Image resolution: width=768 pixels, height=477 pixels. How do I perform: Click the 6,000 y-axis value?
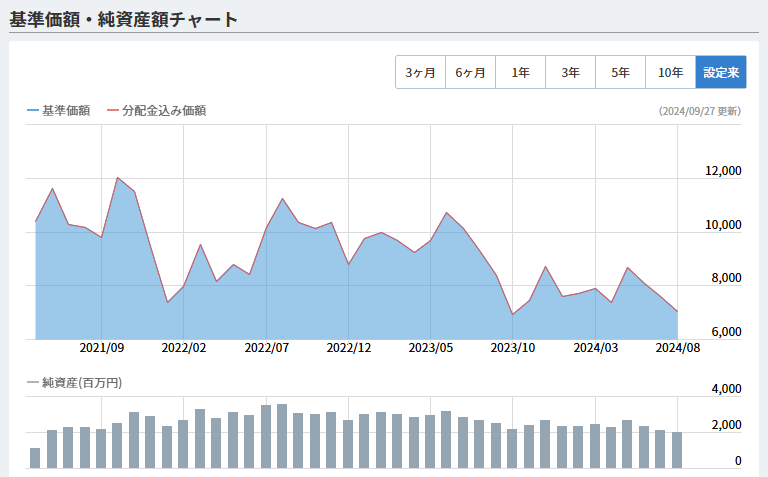coord(726,332)
